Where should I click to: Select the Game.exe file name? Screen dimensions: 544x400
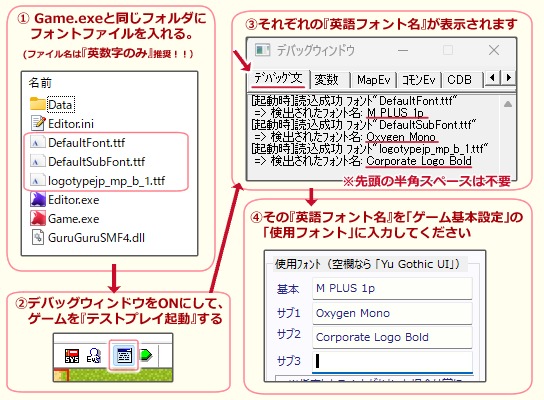click(x=74, y=219)
